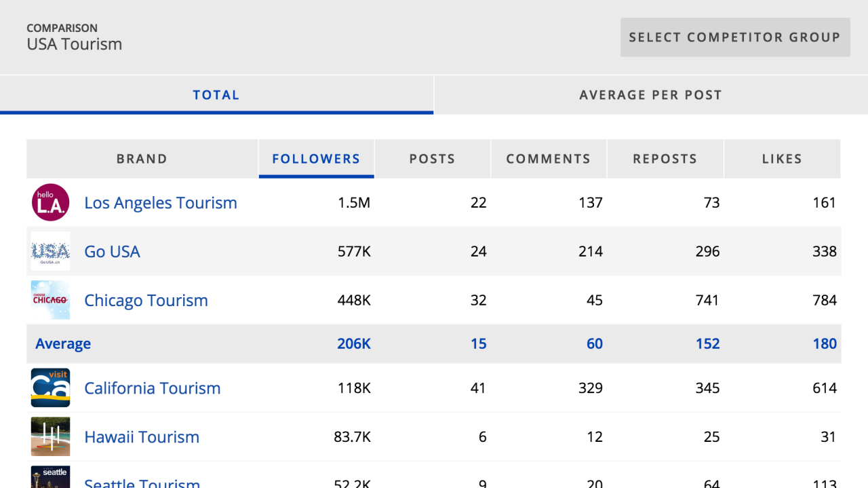Screen dimensions: 868x488
Task: Click the hello L.A. brand logo
Action: (50, 202)
